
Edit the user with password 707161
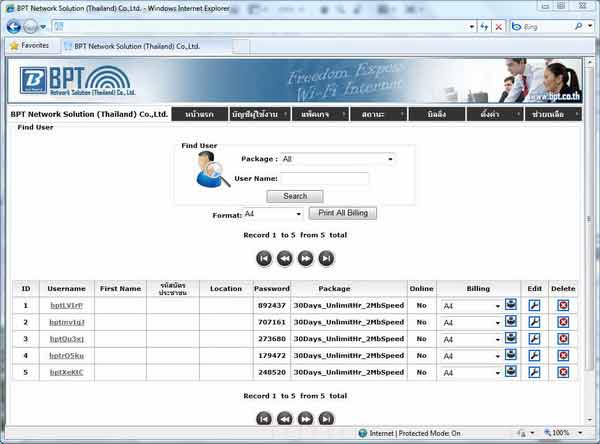coord(534,322)
